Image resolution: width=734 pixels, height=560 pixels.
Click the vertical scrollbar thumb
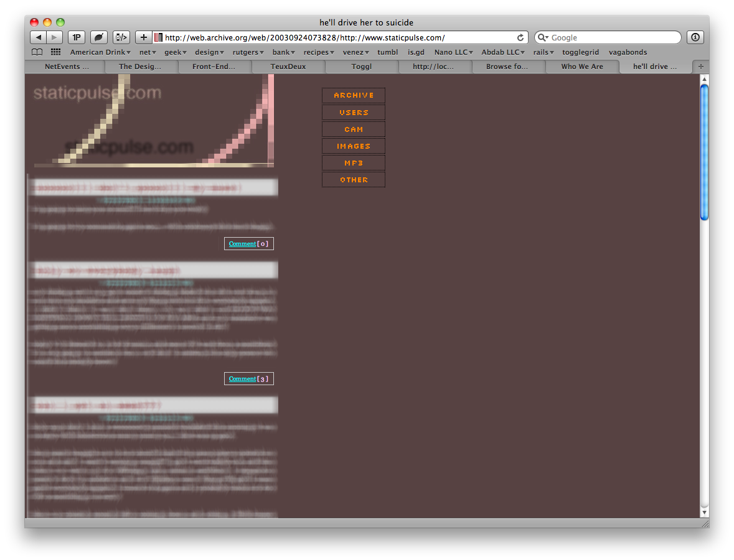click(704, 152)
